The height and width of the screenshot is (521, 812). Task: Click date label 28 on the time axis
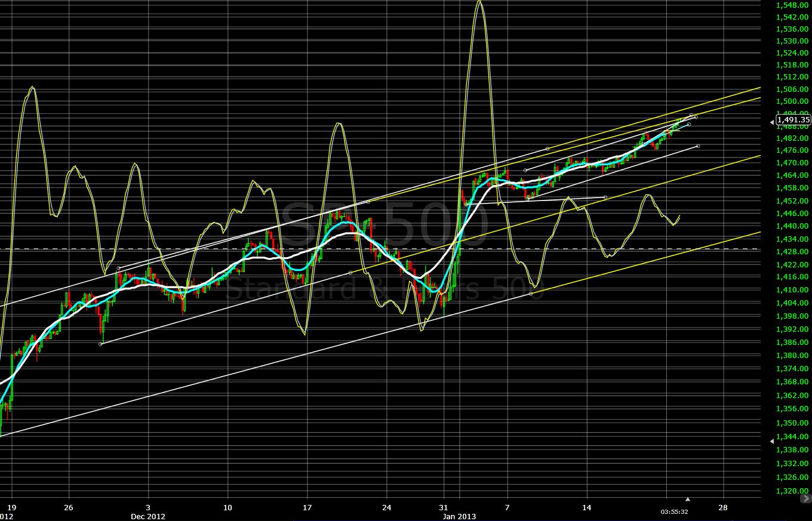(x=724, y=508)
